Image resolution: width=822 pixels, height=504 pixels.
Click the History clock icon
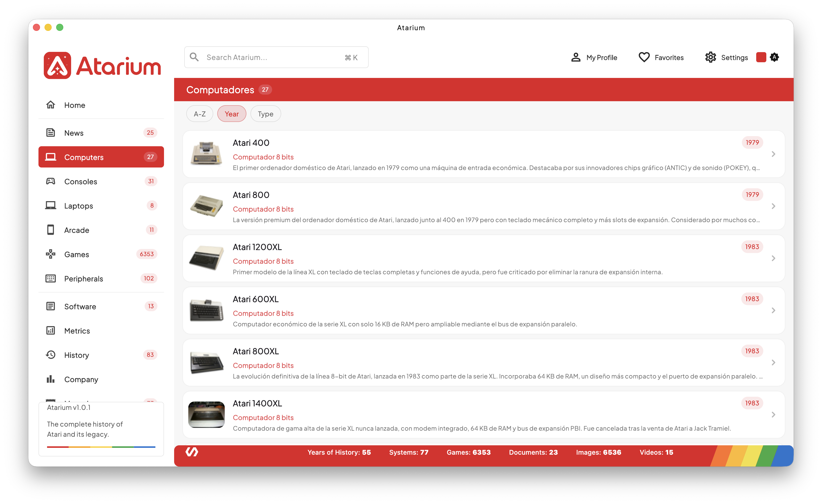coord(51,355)
